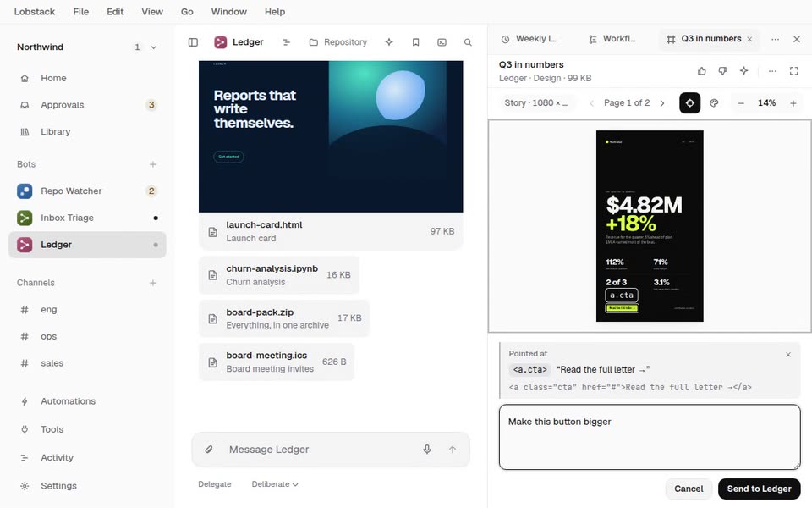The width and height of the screenshot is (812, 508).
Task: Open Settings
Action: click(87, 486)
